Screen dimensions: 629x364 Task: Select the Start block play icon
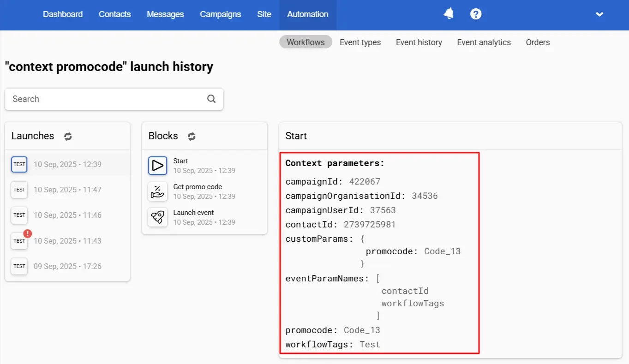[158, 166]
